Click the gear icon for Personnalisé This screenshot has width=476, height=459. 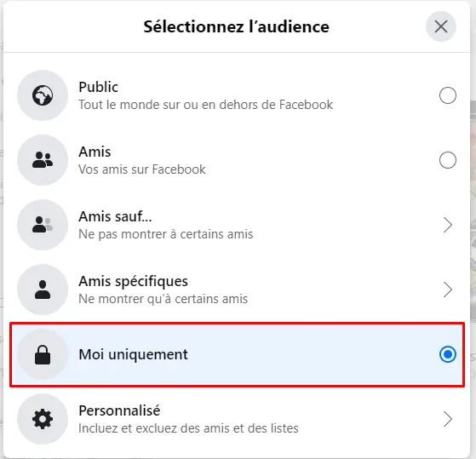pos(43,419)
